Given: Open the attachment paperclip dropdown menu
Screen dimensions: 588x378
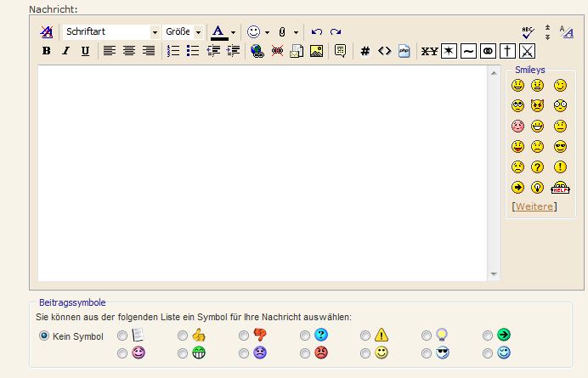Looking at the screenshot, I should [297, 32].
